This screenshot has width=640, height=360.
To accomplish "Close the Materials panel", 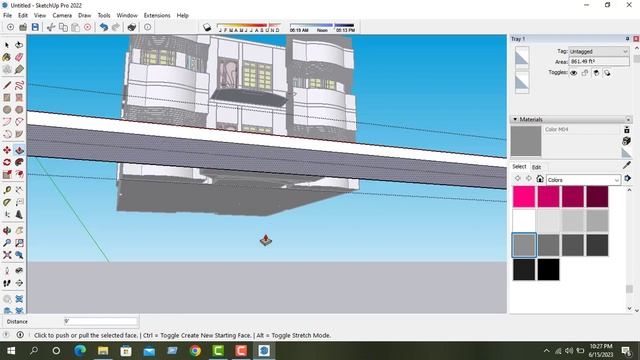I will [x=628, y=119].
